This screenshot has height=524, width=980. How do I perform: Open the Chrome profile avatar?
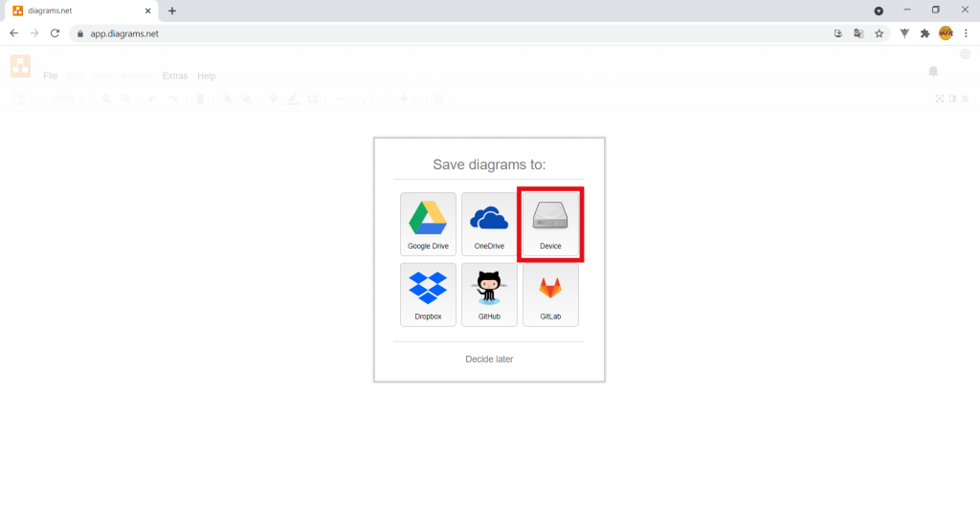(946, 33)
